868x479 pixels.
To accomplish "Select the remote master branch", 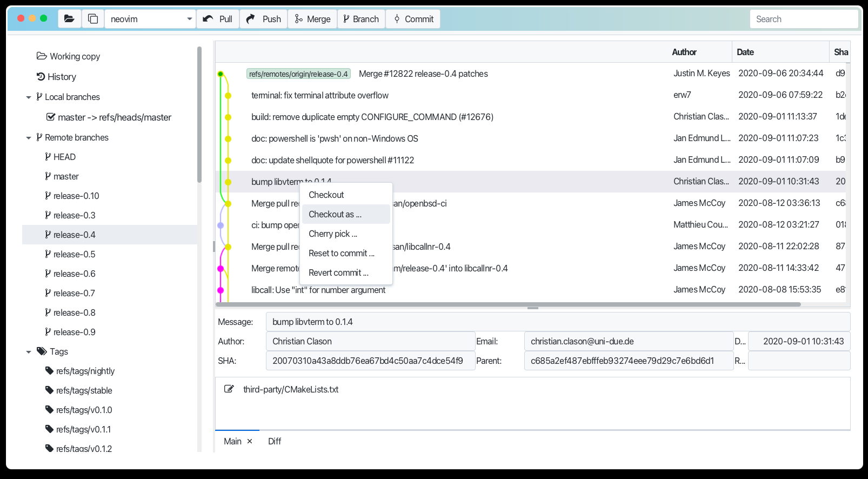I will click(x=62, y=176).
